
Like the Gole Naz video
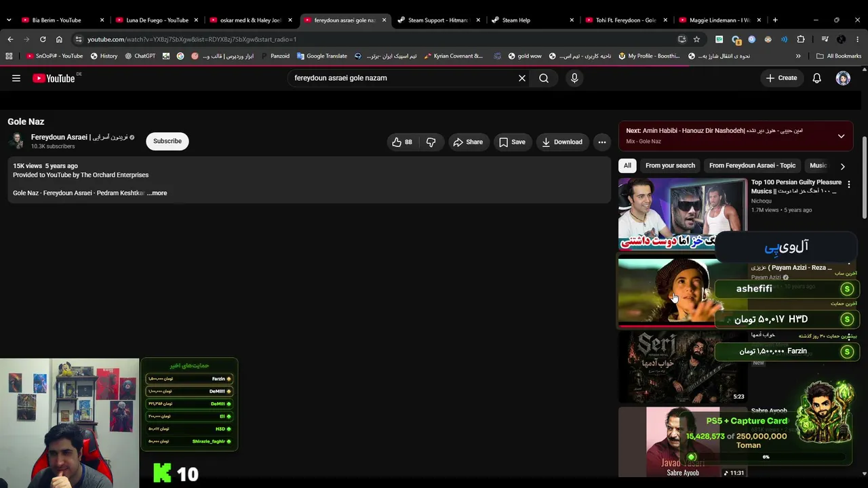tap(401, 142)
